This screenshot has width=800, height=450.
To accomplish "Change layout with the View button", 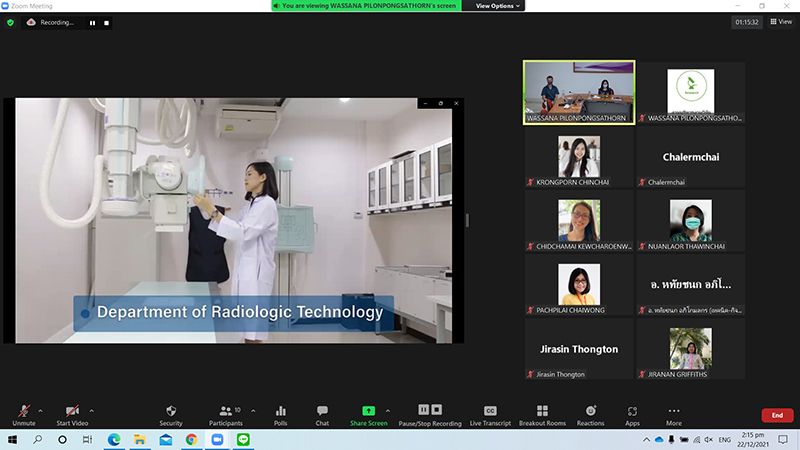I will pos(781,21).
